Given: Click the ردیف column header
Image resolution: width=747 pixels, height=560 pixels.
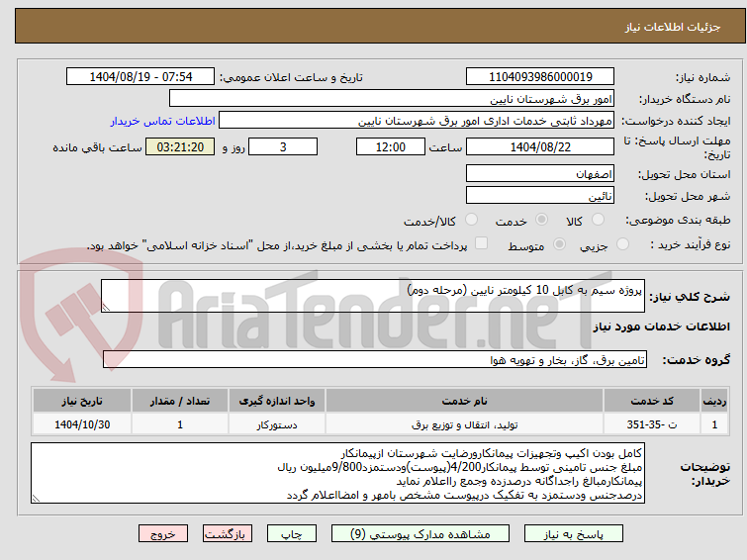Looking at the screenshot, I should [x=714, y=401].
